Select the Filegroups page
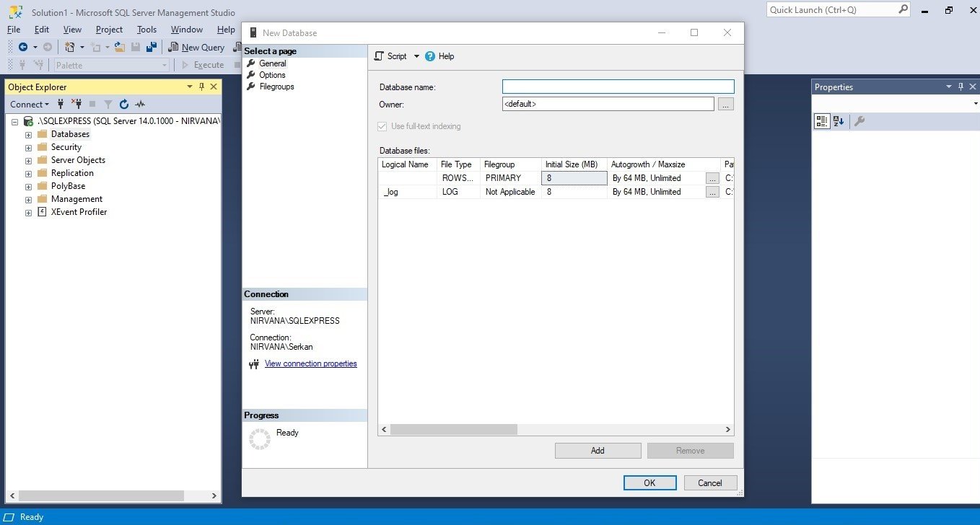Screen dimensions: 980x525 [x=276, y=87]
